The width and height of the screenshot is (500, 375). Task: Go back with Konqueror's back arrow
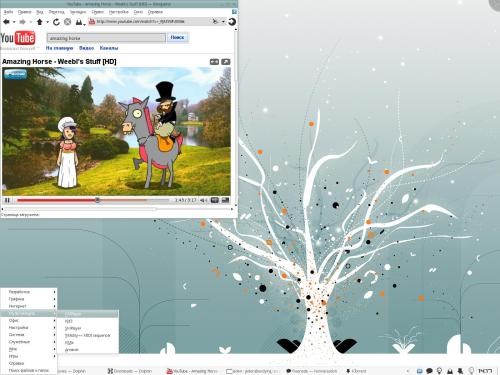(x=6, y=22)
